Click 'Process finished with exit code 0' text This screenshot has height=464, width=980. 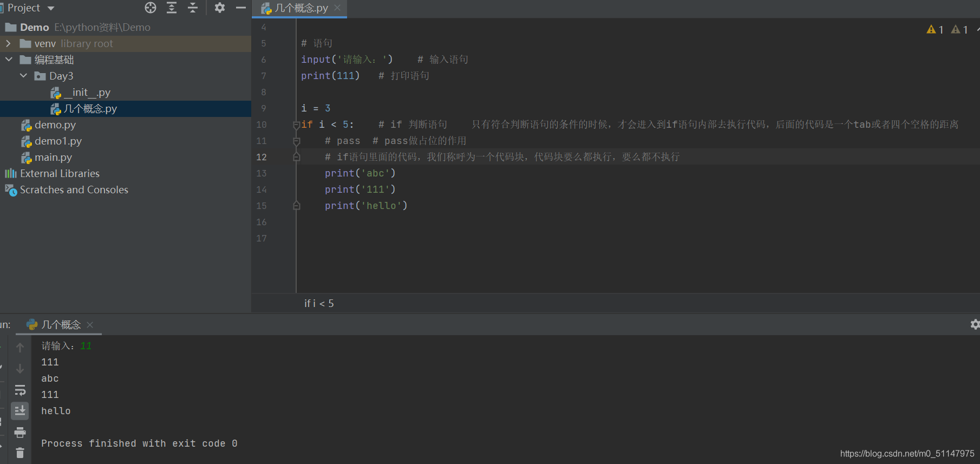point(139,443)
